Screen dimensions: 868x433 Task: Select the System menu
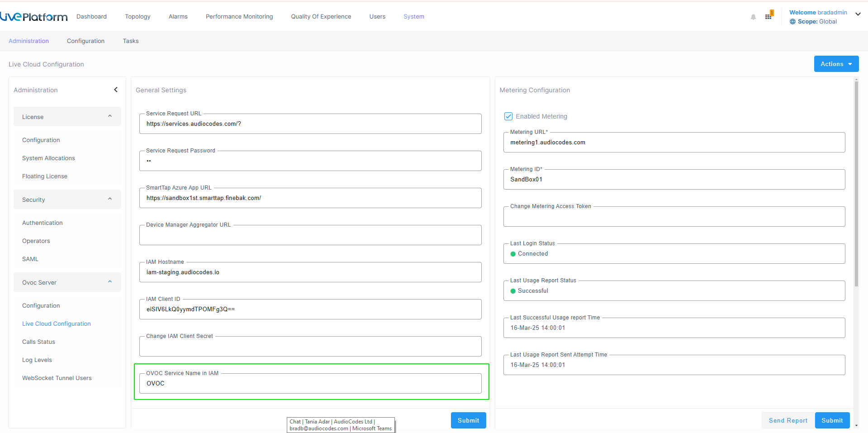414,16
